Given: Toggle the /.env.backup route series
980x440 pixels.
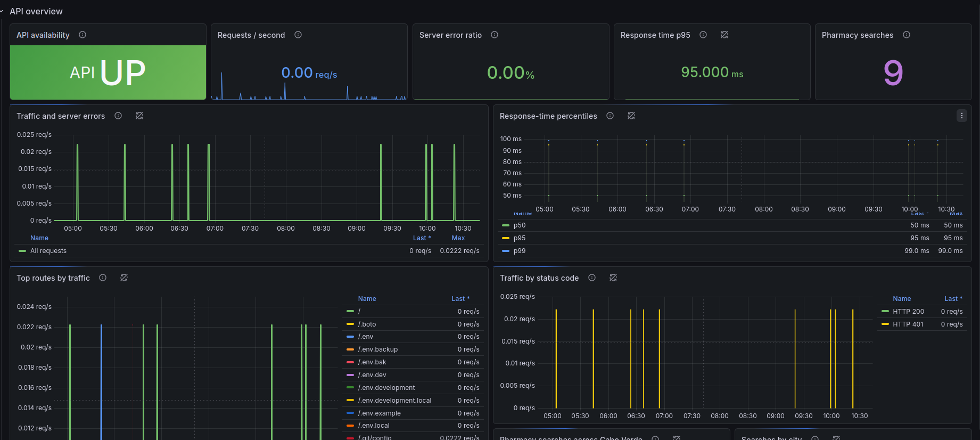Looking at the screenshot, I should [378, 349].
